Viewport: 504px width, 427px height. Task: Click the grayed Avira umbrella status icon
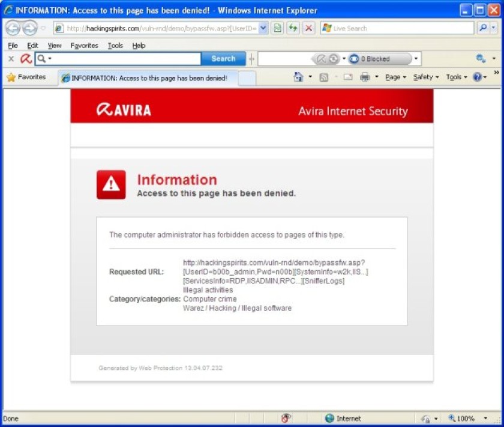point(321,59)
